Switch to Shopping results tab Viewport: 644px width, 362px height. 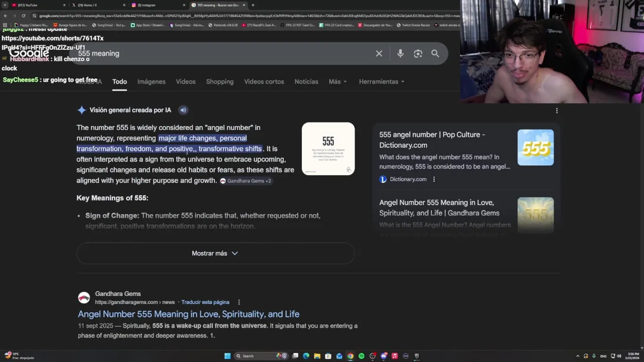(x=220, y=81)
